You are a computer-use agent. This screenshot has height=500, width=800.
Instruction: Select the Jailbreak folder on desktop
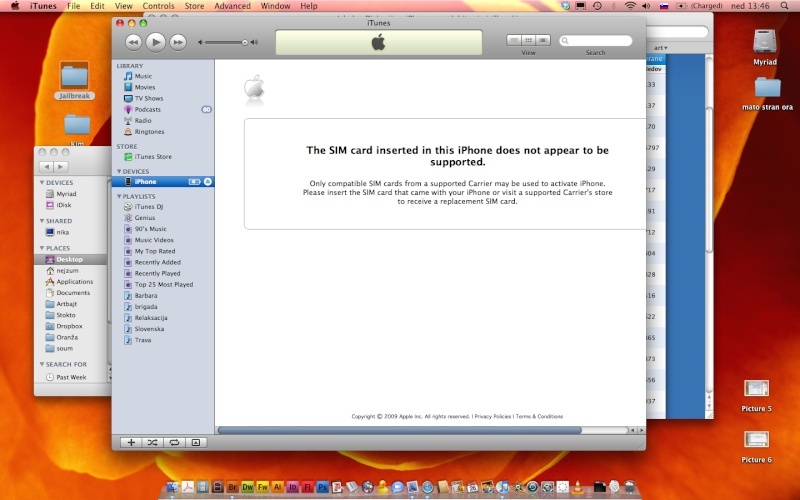(74, 81)
